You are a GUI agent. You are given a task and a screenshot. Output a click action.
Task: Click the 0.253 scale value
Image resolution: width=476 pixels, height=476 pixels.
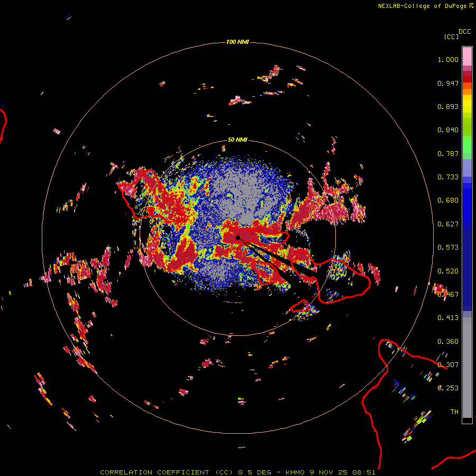[448, 388]
